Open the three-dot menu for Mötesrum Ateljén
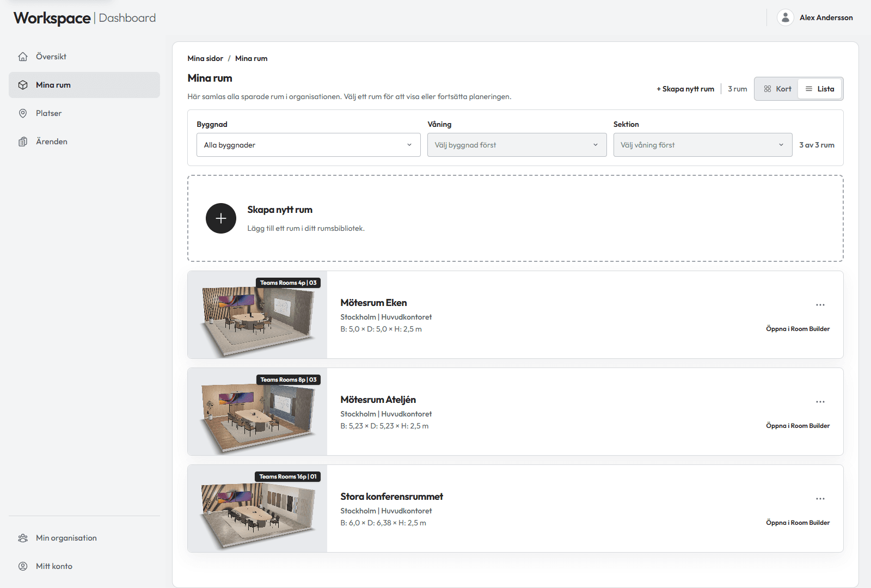This screenshot has width=871, height=588. pyautogui.click(x=820, y=402)
